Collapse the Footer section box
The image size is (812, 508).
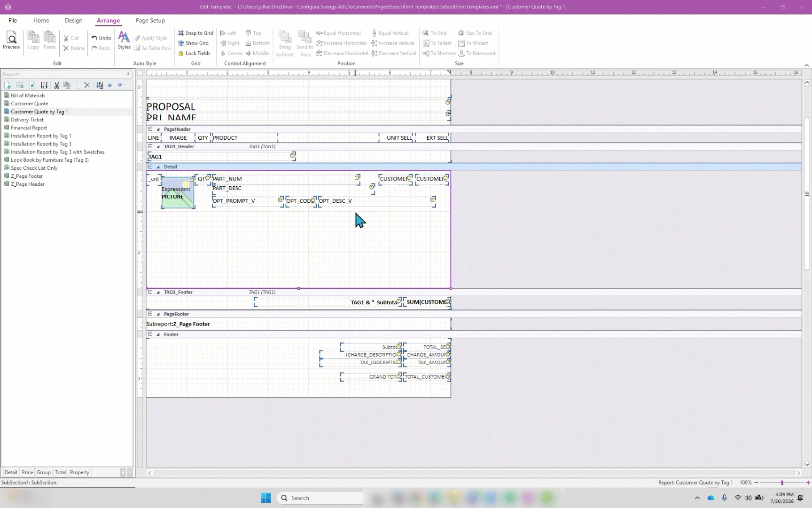[150, 334]
